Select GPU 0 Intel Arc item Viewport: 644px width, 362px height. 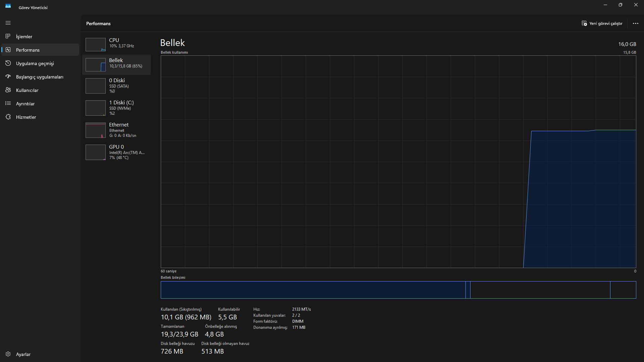[116, 152]
